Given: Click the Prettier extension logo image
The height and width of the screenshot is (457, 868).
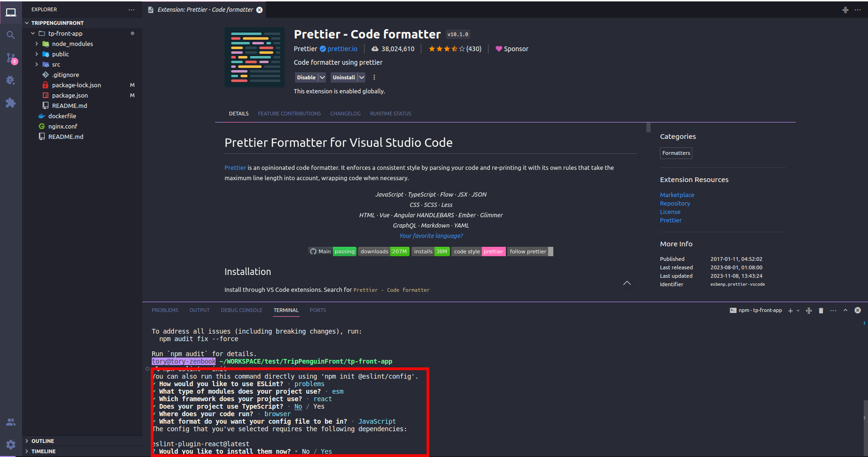Looking at the screenshot, I should click(255, 57).
